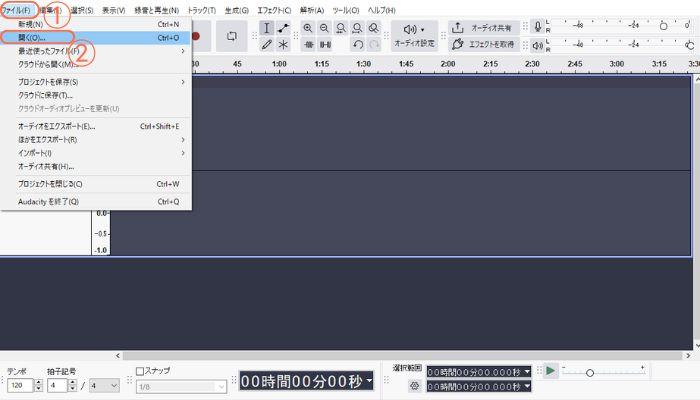700x400 pixels.
Task: Open the time display format dropdown arrow
Action: point(369,381)
